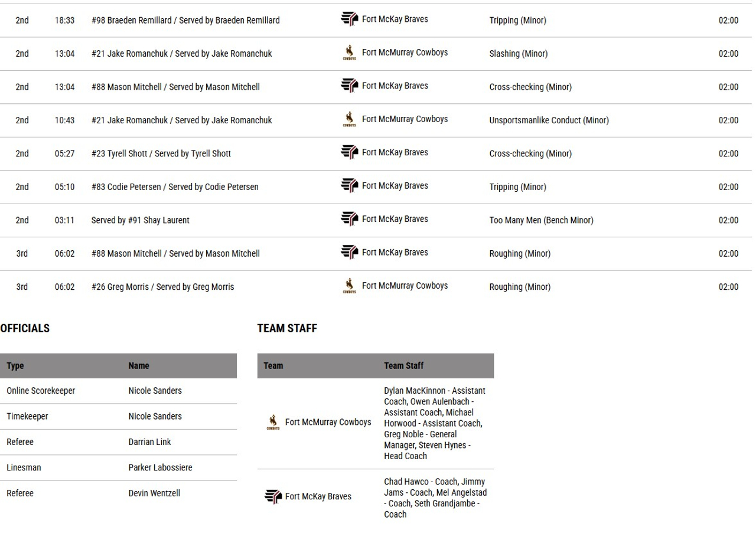Click the Braves logo in Too Many Men row
Viewport: 756px width, 543px height.
(x=350, y=220)
